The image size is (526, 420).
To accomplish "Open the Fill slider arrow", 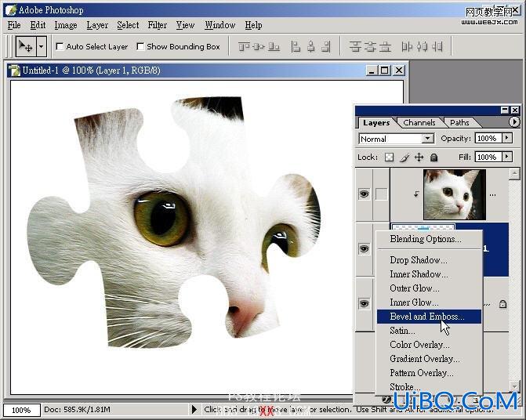I will coord(507,157).
